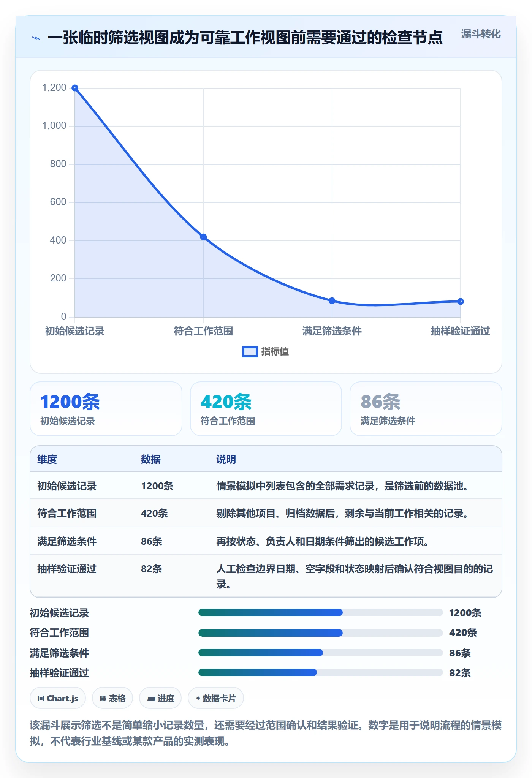Open the 1200条 初始候选记录 data card
532x778 pixels.
[x=106, y=409]
